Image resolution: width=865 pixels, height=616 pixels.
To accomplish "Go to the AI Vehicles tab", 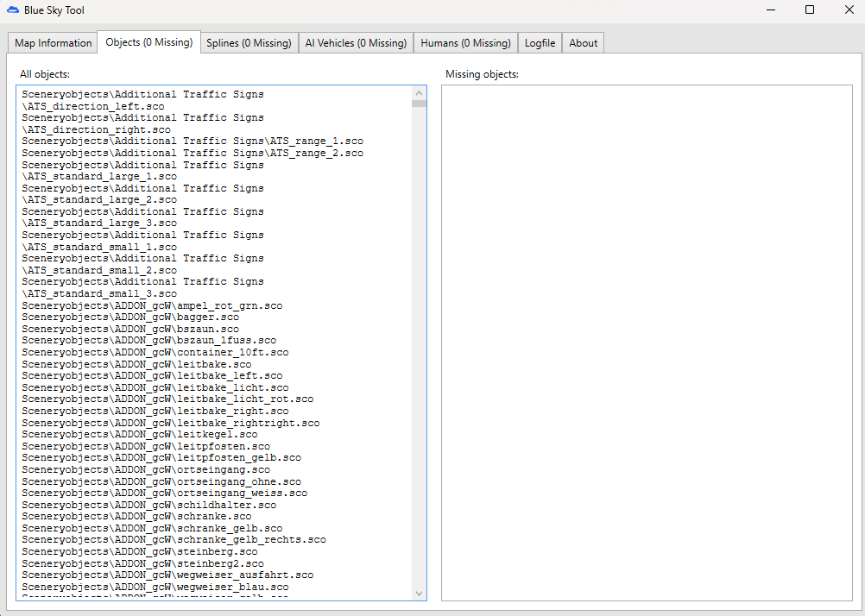I will click(355, 43).
